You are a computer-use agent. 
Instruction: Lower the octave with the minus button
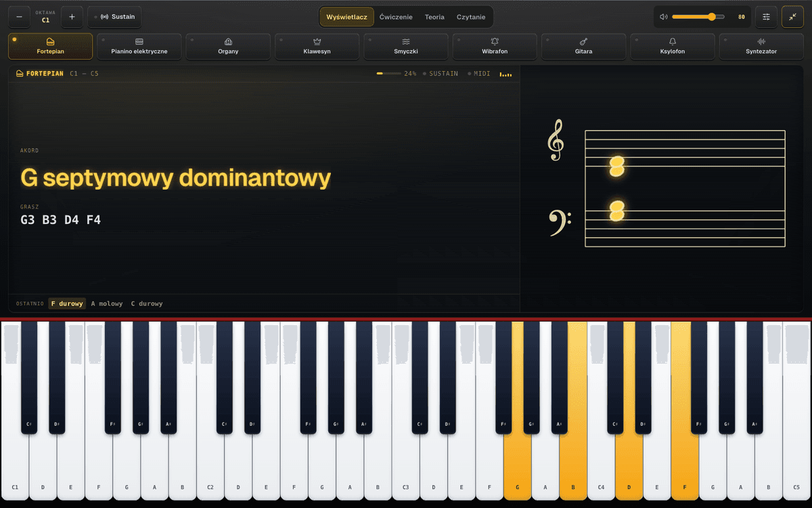coord(19,17)
